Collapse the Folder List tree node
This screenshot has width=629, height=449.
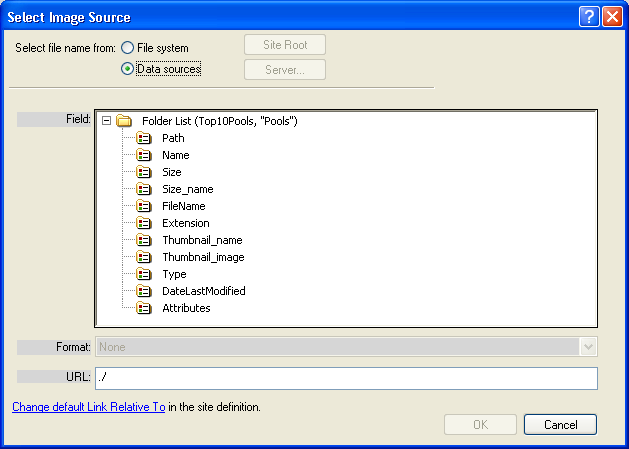[106, 121]
